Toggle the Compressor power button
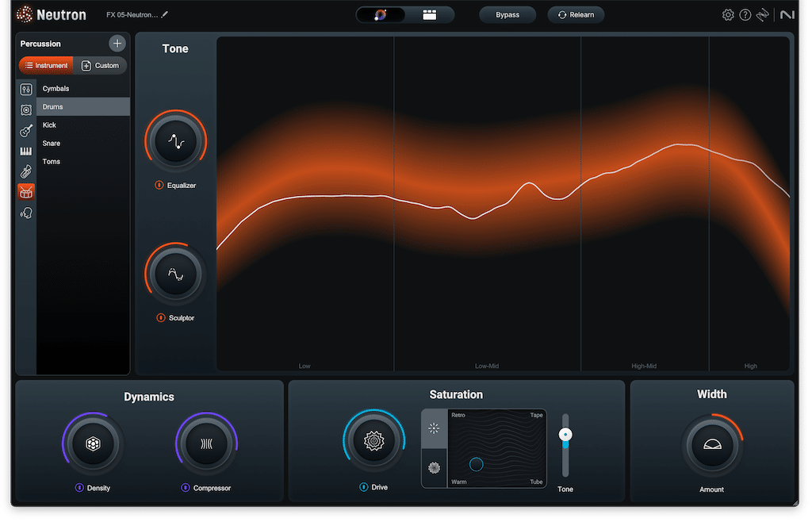812x522 pixels. tap(186, 488)
